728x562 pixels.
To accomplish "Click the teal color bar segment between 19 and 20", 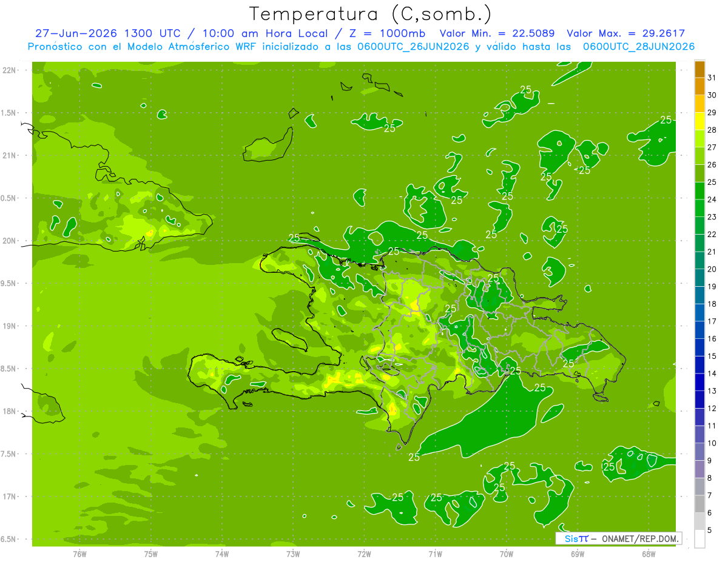I will 699,278.
